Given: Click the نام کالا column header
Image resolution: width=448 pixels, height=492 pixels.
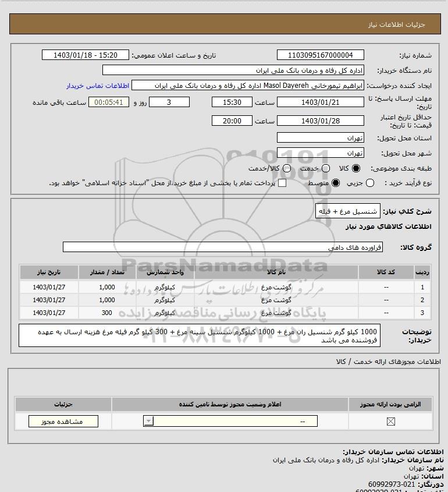Looking at the screenshot, I should click(276, 272).
